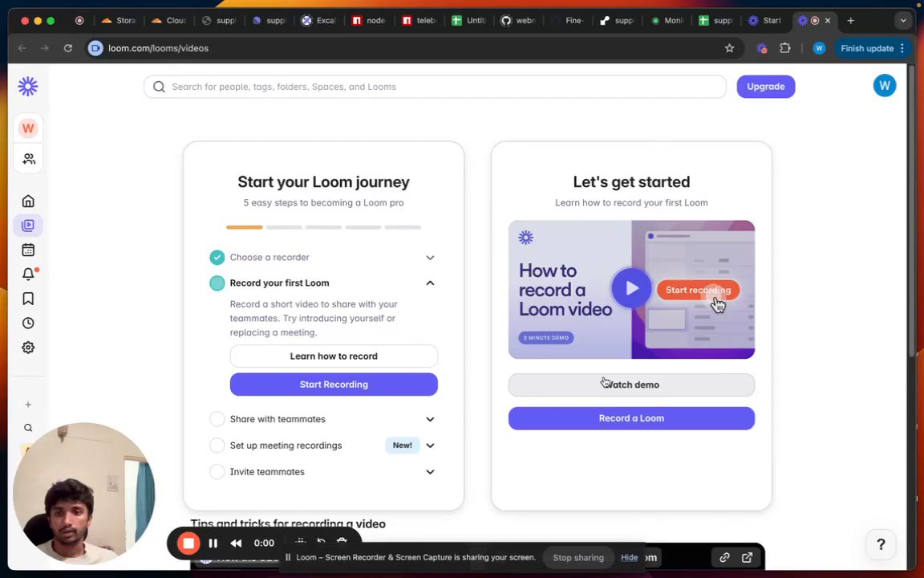Click the address bar URL
Image resolution: width=924 pixels, height=578 pixels.
coord(158,48)
